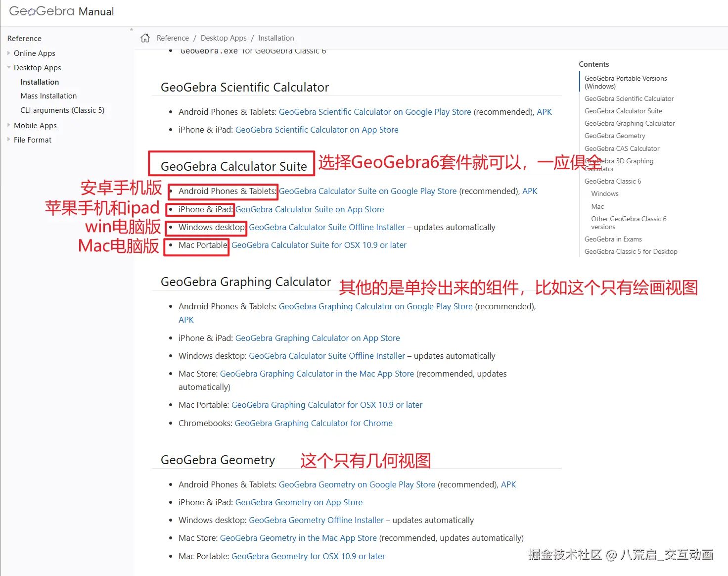This screenshot has width=728, height=576.
Task: Click the sidebar scroll-up arrow
Action: click(x=132, y=29)
